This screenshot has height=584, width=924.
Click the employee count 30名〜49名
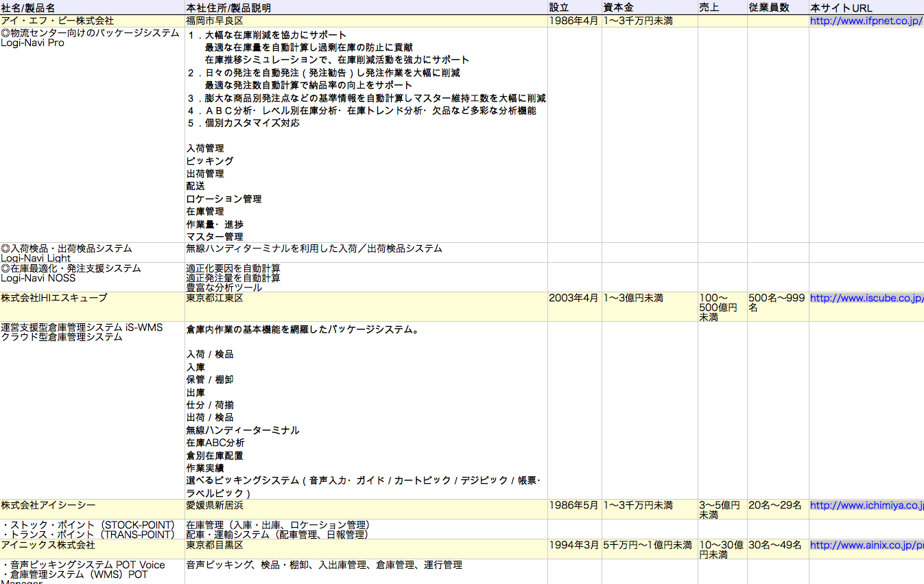778,549
